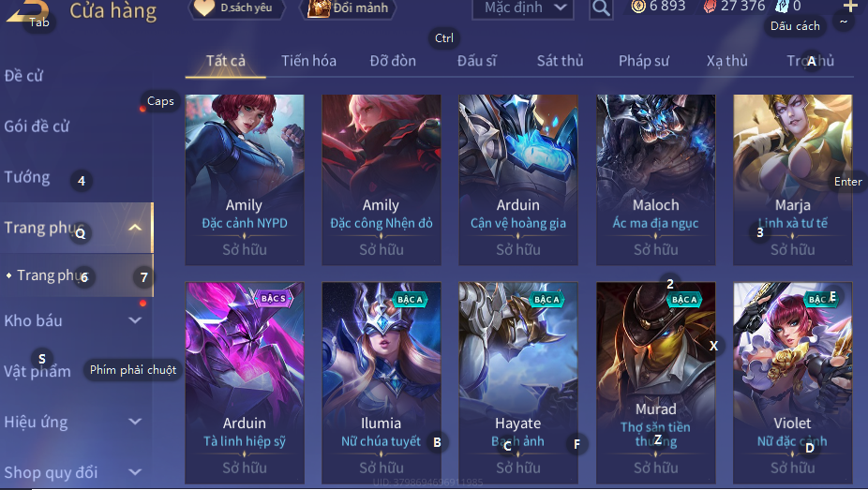Click the blue voucher currency icon
This screenshot has height=490, width=868.
pyautogui.click(x=782, y=7)
